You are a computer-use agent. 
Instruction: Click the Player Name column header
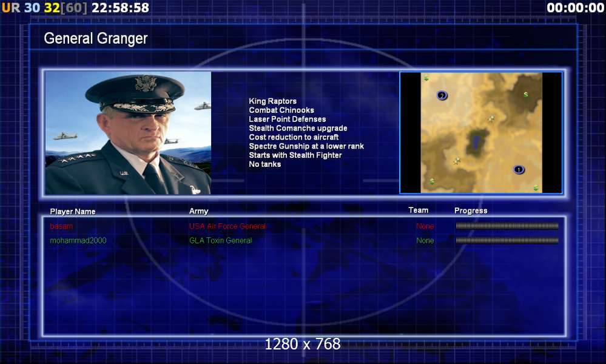coord(73,211)
